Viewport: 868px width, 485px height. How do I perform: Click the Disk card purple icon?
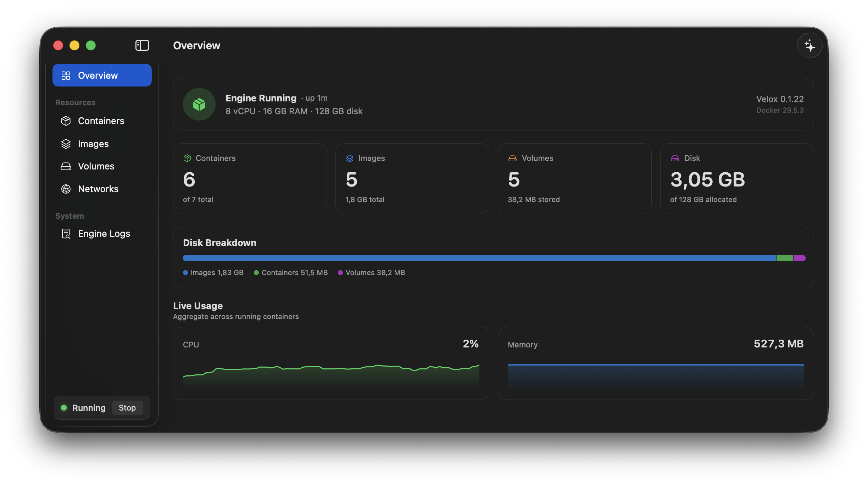[675, 158]
